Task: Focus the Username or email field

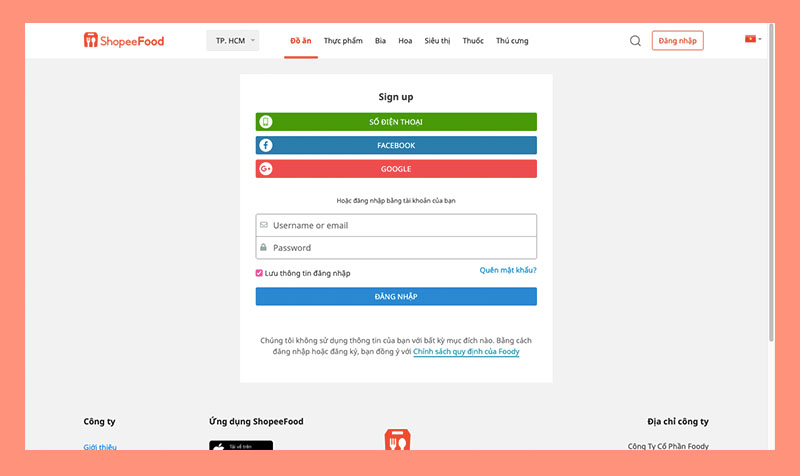Action: pos(396,225)
